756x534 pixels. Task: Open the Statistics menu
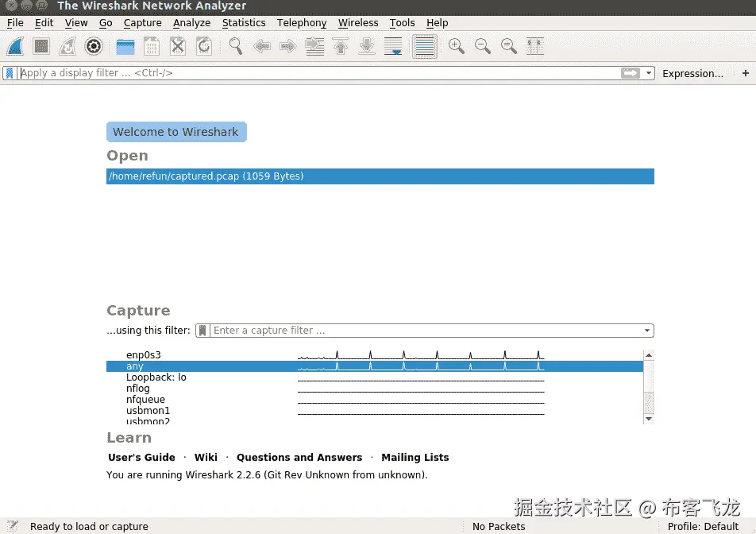tap(244, 23)
